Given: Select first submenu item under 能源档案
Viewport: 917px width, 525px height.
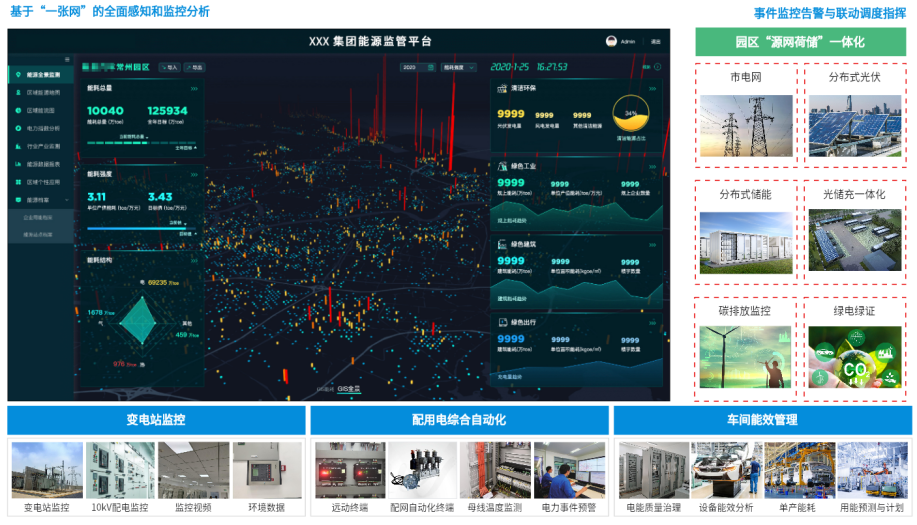Looking at the screenshot, I should 38,217.
